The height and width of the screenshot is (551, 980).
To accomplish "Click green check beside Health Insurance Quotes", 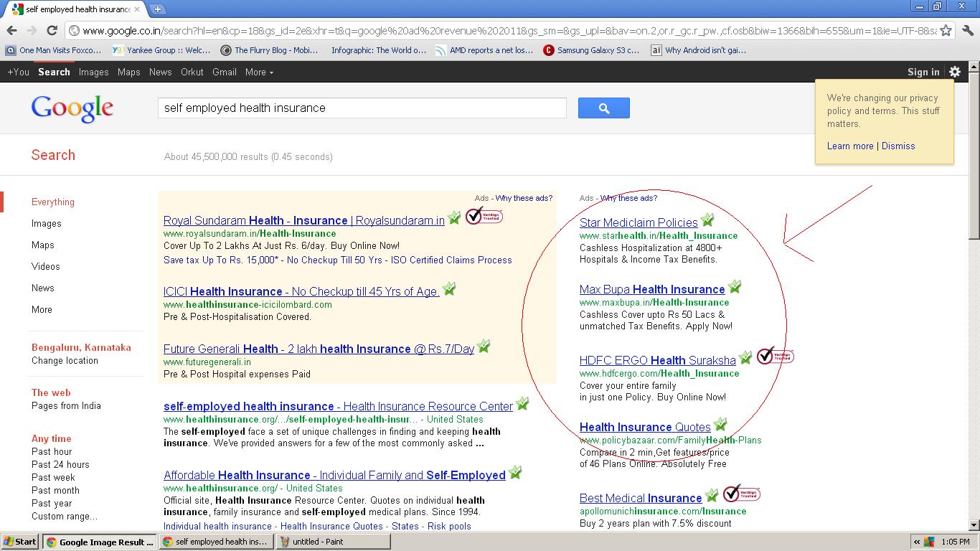I will (720, 424).
